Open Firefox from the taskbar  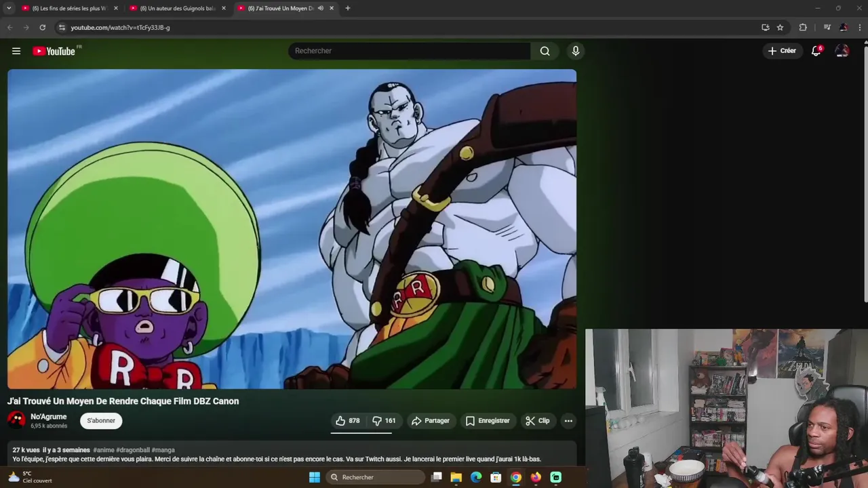pyautogui.click(x=536, y=477)
